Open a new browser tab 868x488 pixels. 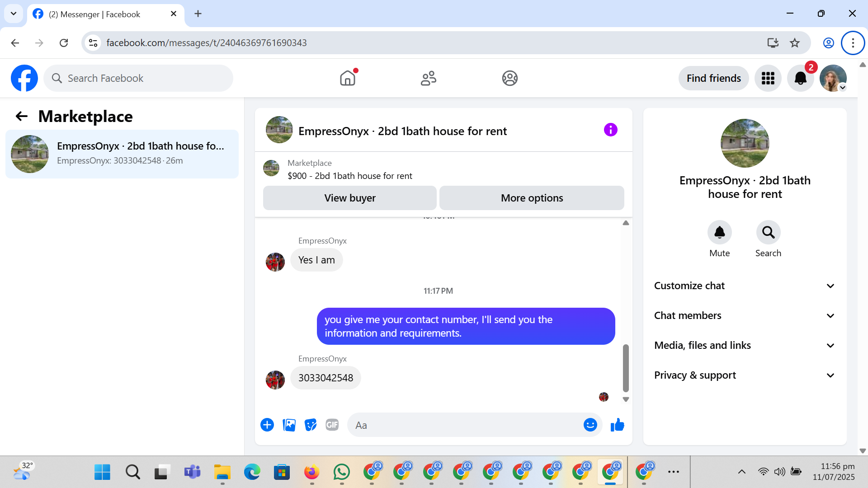click(x=198, y=14)
